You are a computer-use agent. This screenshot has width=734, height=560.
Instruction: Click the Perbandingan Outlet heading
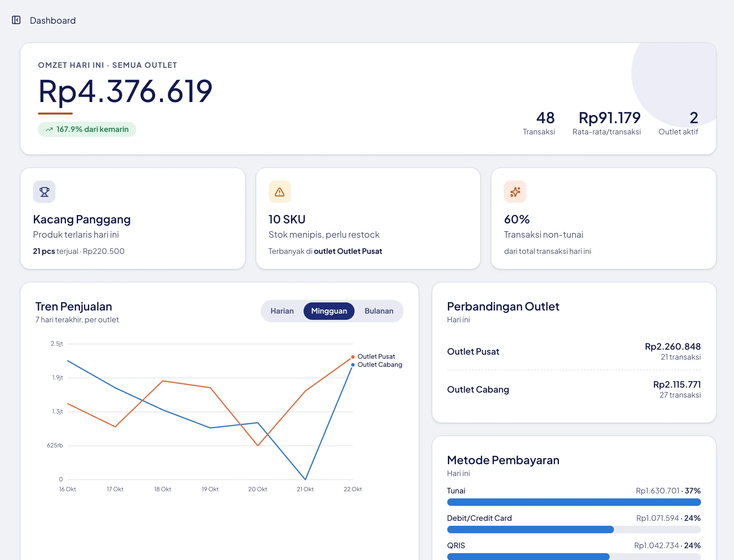(x=503, y=307)
